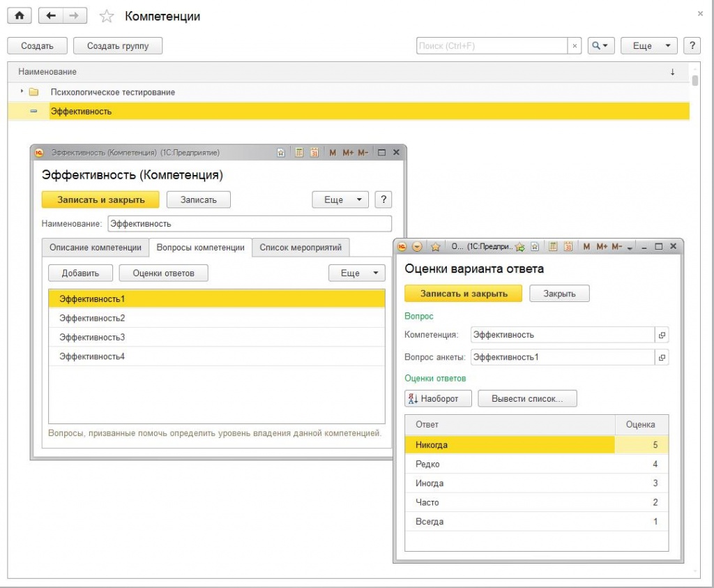Open the Психологическое тестирование folder icon
This screenshot has height=588, width=714.
(x=33, y=92)
